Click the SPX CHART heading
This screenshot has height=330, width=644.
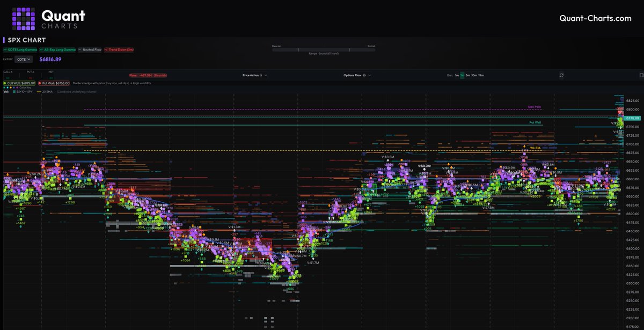[27, 40]
